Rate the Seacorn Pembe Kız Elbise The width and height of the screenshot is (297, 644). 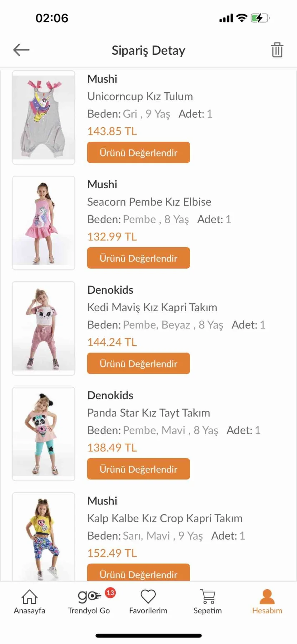138,258
